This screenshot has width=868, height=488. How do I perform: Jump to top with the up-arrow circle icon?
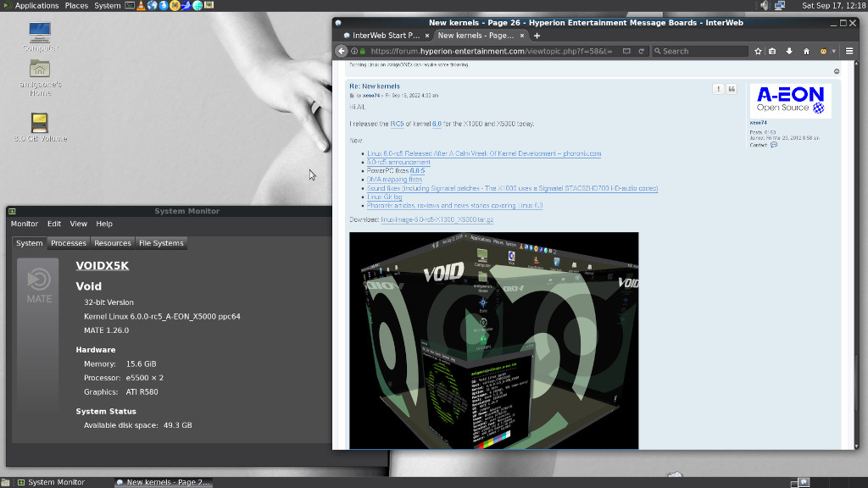[x=837, y=71]
